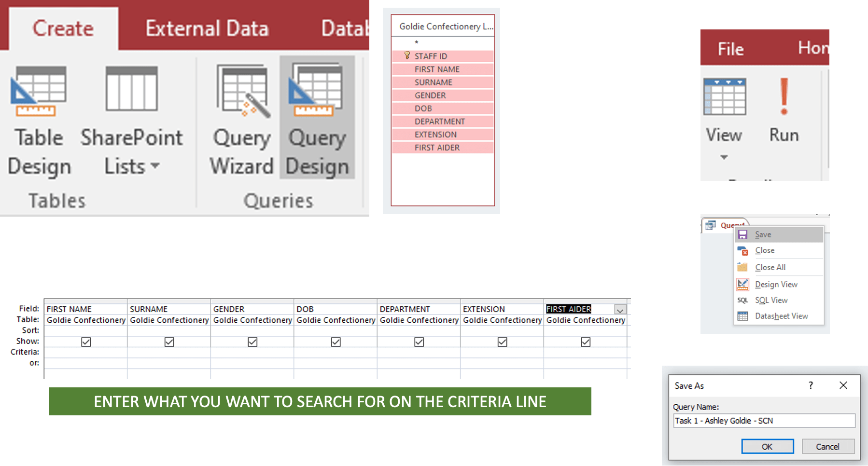
Task: Expand the SharePoint Lists dropdown arrow
Action: (155, 166)
